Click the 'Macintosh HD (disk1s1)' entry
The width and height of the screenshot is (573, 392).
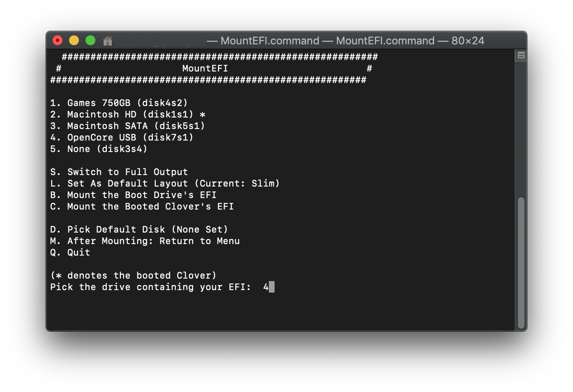(x=128, y=114)
